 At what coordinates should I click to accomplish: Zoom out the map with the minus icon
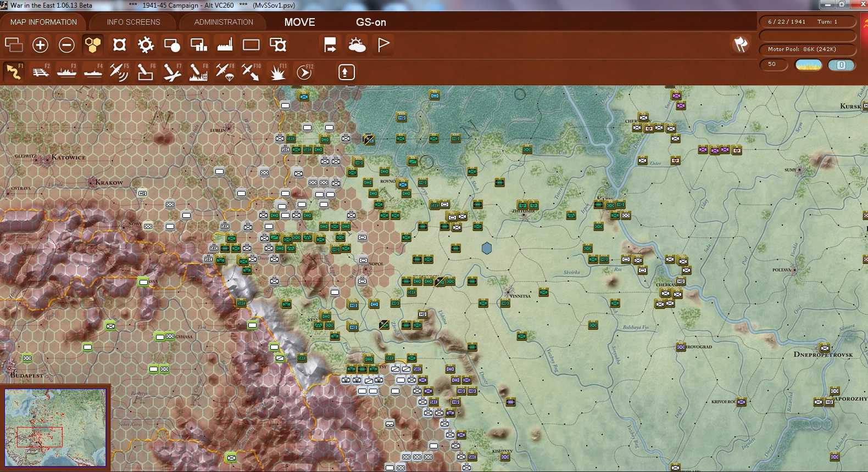pyautogui.click(x=66, y=44)
